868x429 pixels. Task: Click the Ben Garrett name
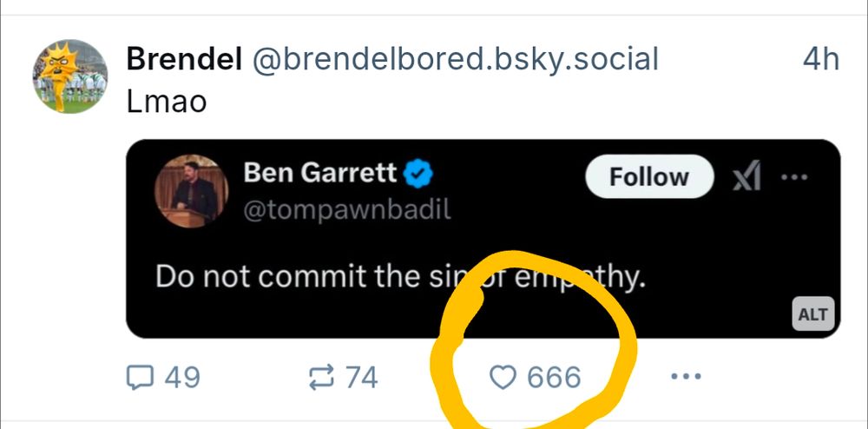pyautogui.click(x=319, y=173)
